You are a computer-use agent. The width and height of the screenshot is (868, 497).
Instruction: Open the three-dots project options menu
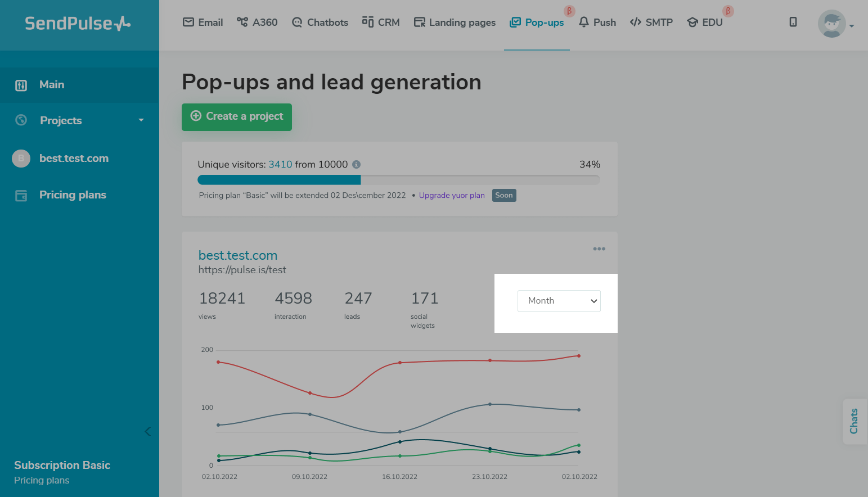click(x=599, y=248)
